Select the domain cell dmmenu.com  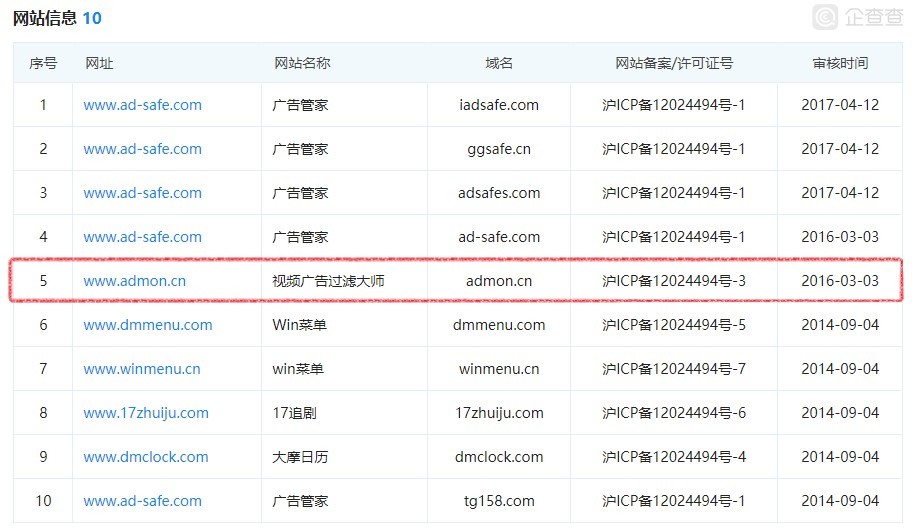(499, 325)
